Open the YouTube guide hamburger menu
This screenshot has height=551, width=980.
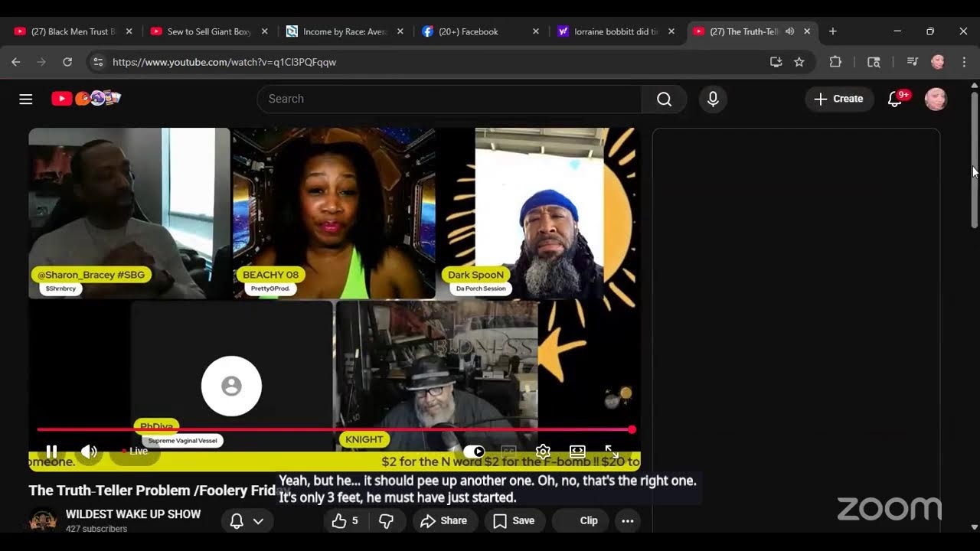click(26, 99)
